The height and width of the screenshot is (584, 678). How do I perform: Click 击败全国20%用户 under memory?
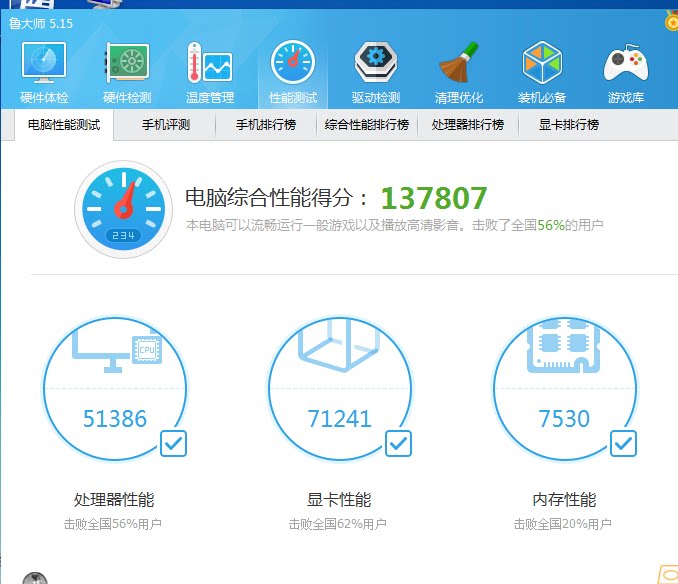click(562, 524)
